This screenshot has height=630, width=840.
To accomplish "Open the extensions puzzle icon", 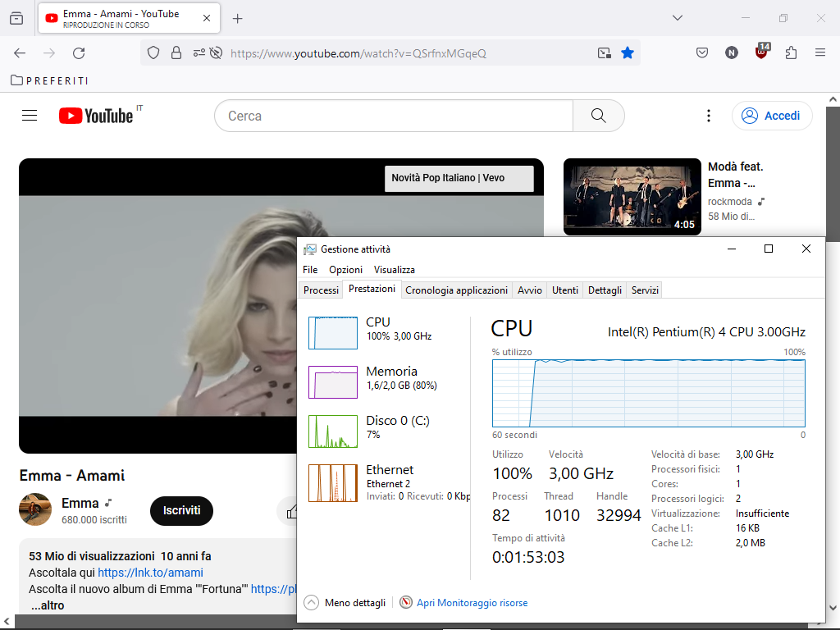I will [791, 53].
